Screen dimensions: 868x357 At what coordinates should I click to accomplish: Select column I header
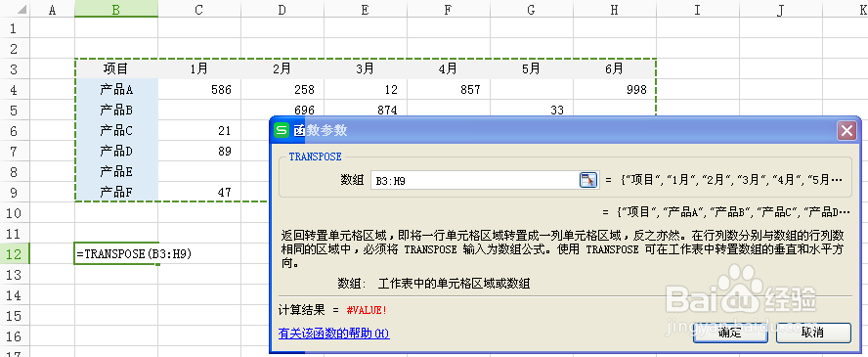[698, 8]
